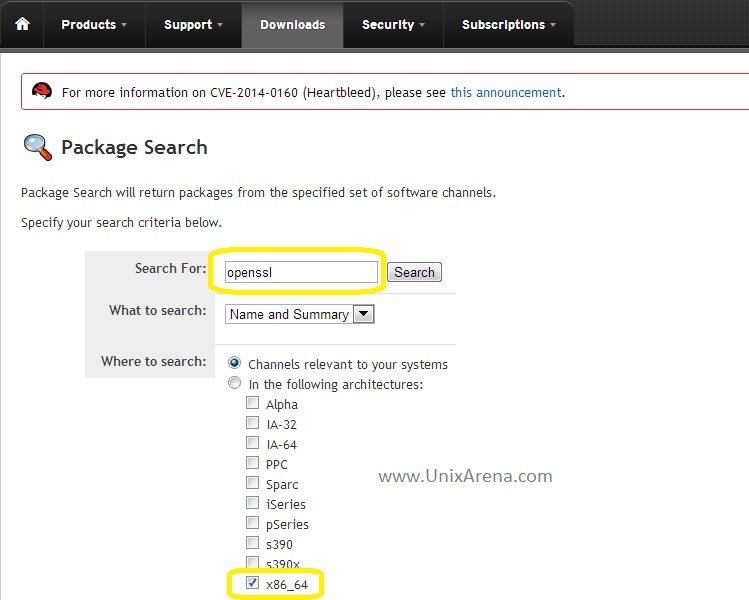Open the Subscriptions menu
This screenshot has width=749, height=600.
pos(509,24)
